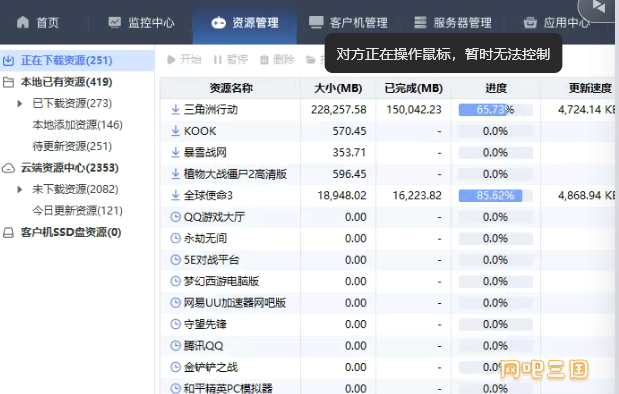Image resolution: width=619 pixels, height=394 pixels.
Task: Select 本地已有资源(419) in sidebar
Action: pyautogui.click(x=66, y=82)
